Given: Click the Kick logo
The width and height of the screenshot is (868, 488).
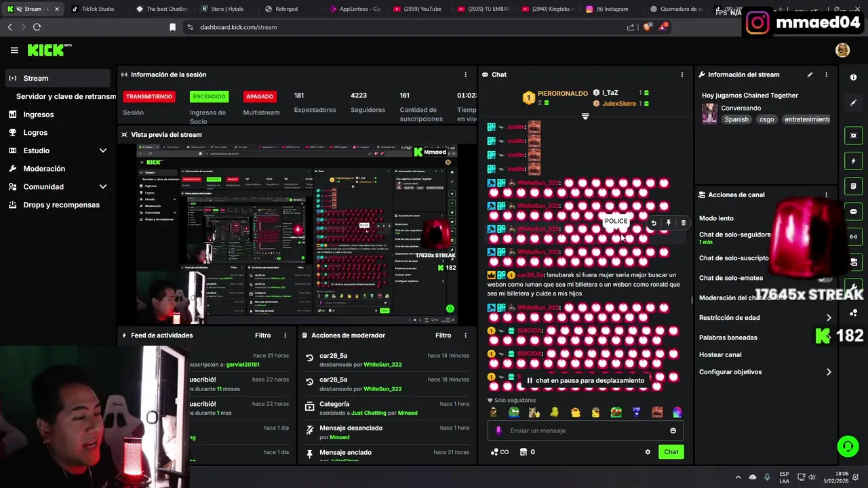Looking at the screenshot, I should [x=49, y=50].
